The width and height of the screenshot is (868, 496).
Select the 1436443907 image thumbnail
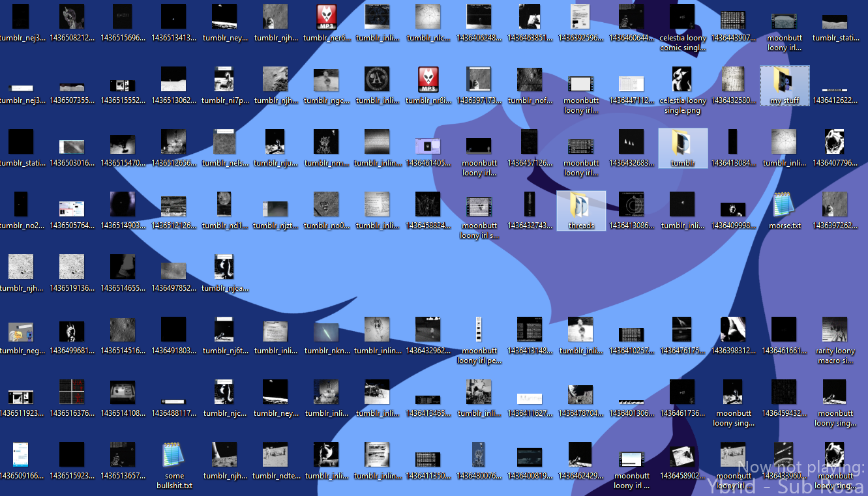(x=734, y=20)
